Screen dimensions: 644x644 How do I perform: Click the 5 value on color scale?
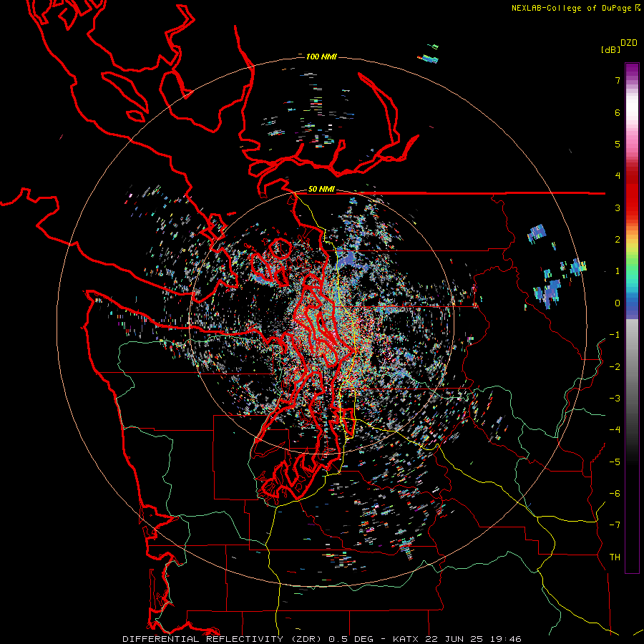(x=618, y=144)
